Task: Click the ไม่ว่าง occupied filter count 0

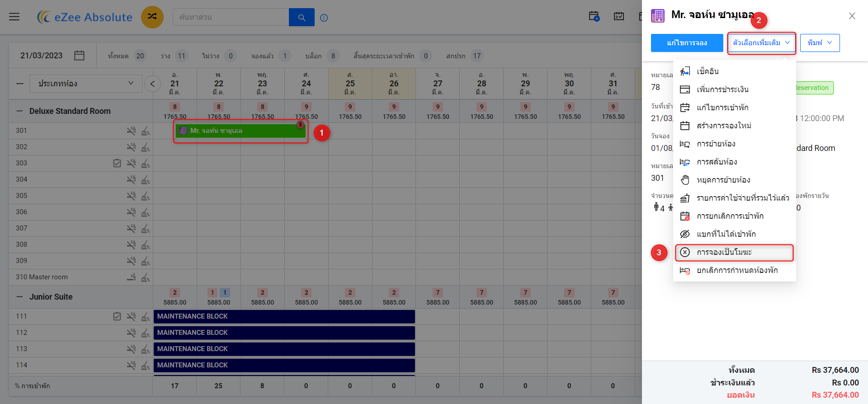Action: [x=231, y=56]
